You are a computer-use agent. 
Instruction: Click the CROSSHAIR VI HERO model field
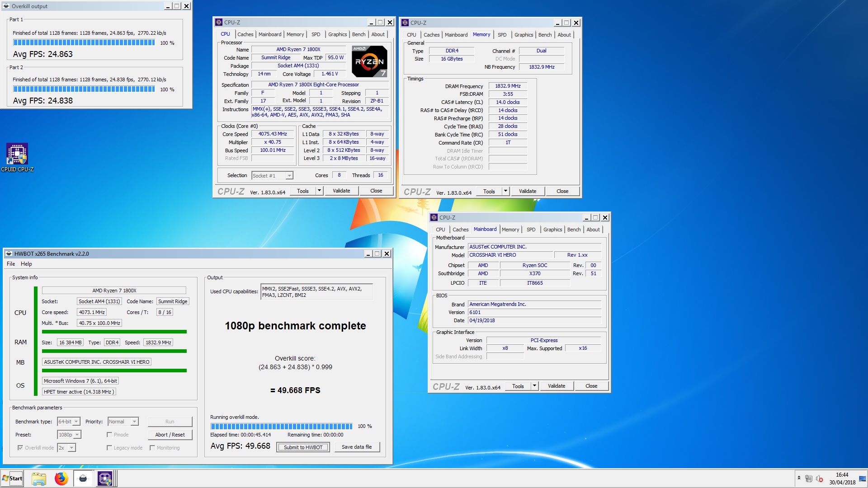tap(509, 255)
